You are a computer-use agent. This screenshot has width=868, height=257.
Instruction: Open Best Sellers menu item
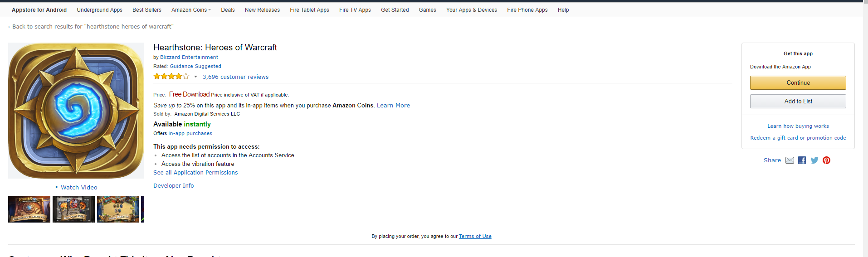[x=146, y=10]
